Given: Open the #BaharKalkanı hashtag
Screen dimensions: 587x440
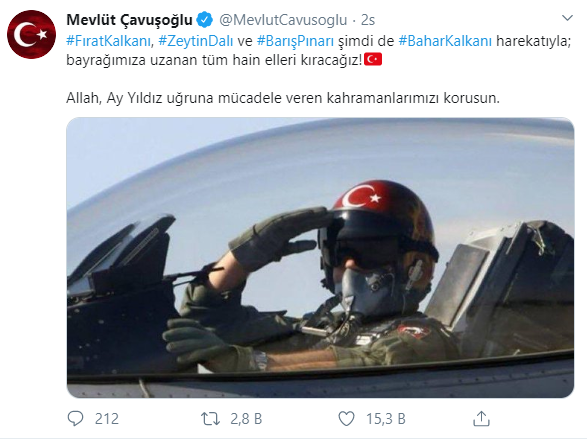Looking at the screenshot, I should click(x=445, y=41).
